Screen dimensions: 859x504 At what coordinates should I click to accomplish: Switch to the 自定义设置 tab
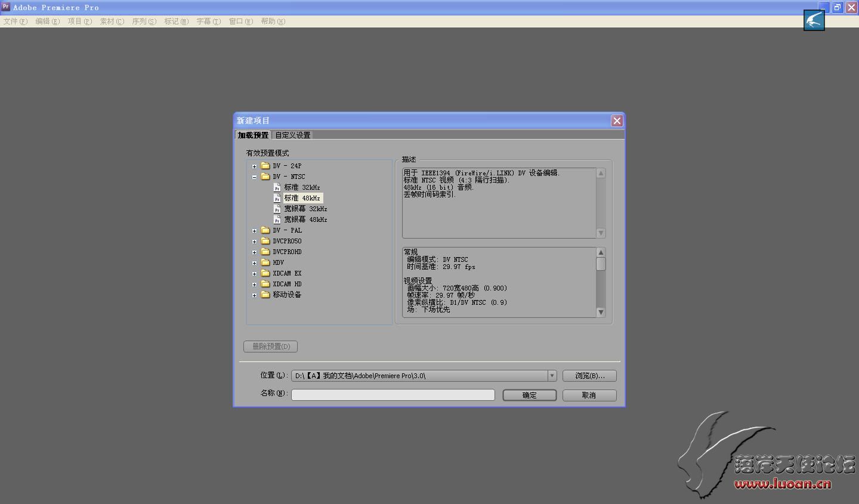point(293,135)
